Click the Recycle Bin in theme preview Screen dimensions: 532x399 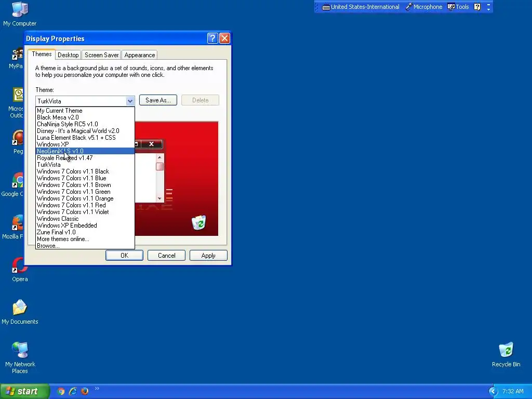[x=198, y=222]
